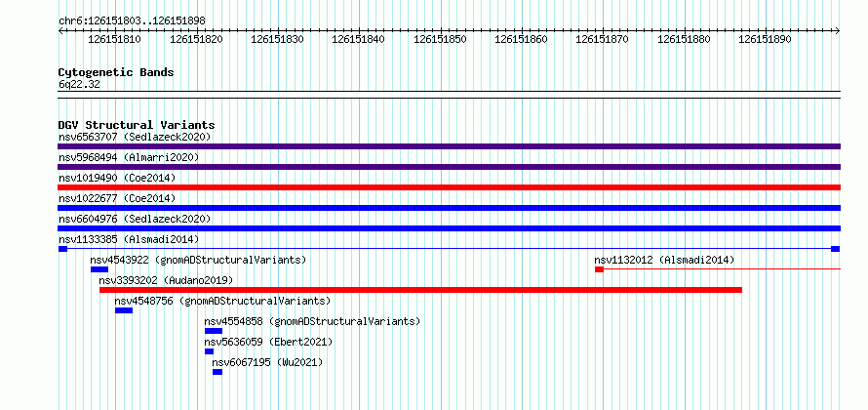Click ruler position 126151890
Image resolution: width=868 pixels, height=410 pixels.
coord(766,39)
